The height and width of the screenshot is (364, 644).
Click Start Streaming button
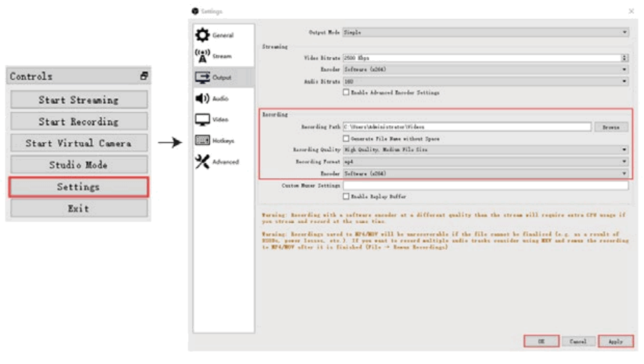point(79,100)
